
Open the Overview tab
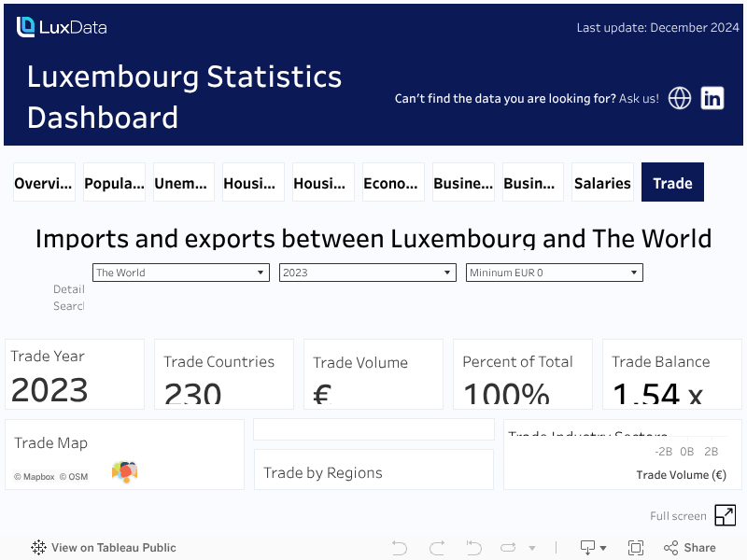pos(44,183)
